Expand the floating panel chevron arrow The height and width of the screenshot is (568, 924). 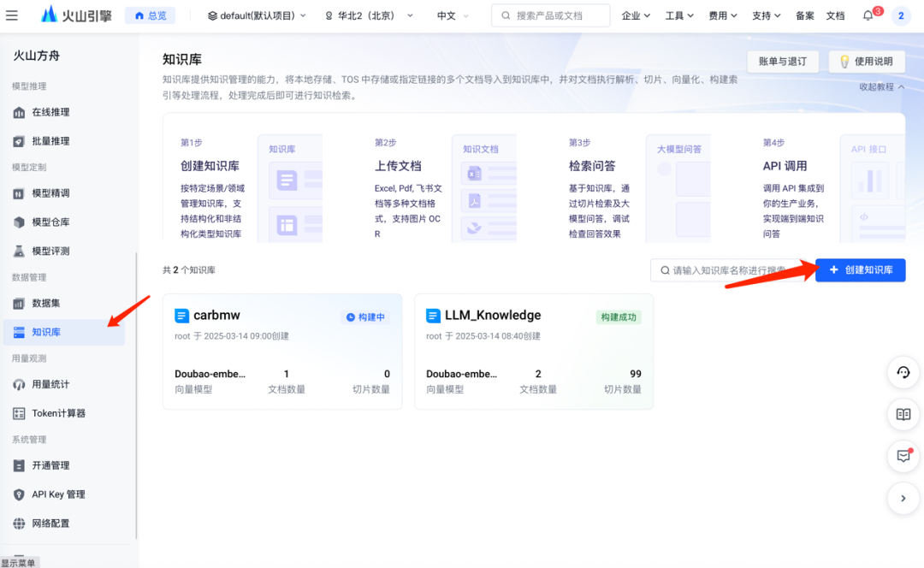click(903, 499)
